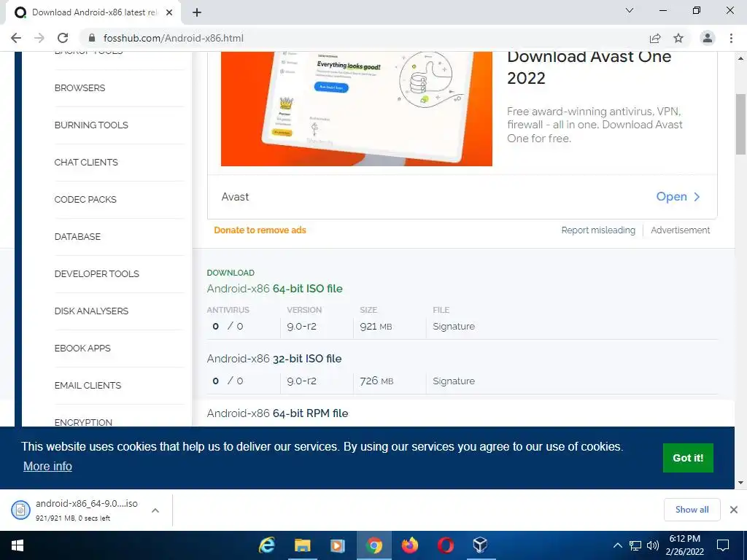Open CODEC PACKS category
Screen dimensions: 747x560
85,200
